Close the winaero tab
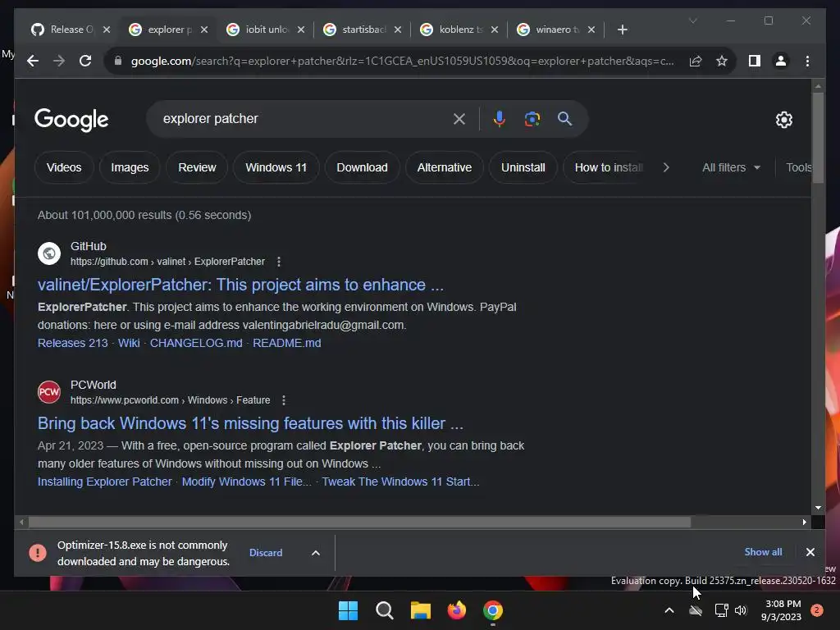Viewport: 840px width, 630px height. pyautogui.click(x=591, y=30)
